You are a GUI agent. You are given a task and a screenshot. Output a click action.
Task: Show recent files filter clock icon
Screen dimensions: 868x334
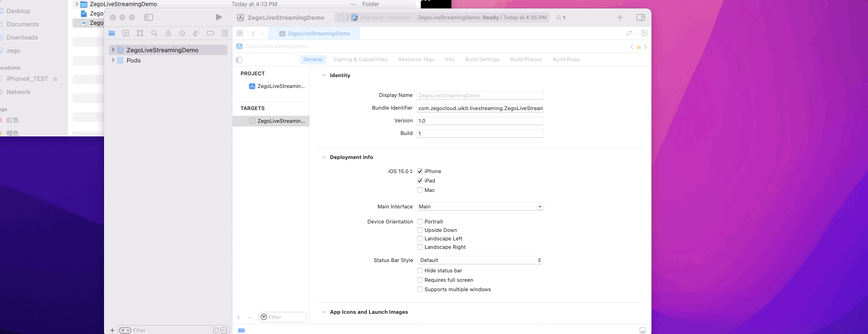click(x=216, y=330)
